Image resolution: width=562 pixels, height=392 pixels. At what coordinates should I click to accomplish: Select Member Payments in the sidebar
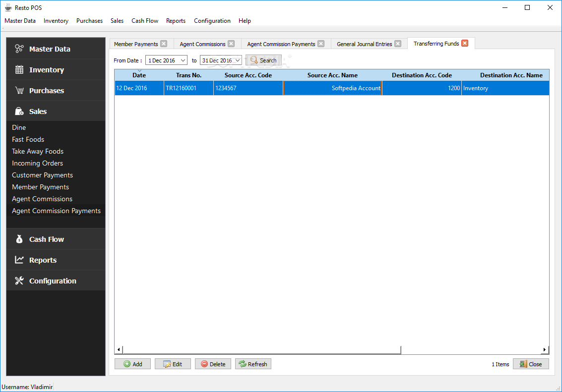click(56, 187)
